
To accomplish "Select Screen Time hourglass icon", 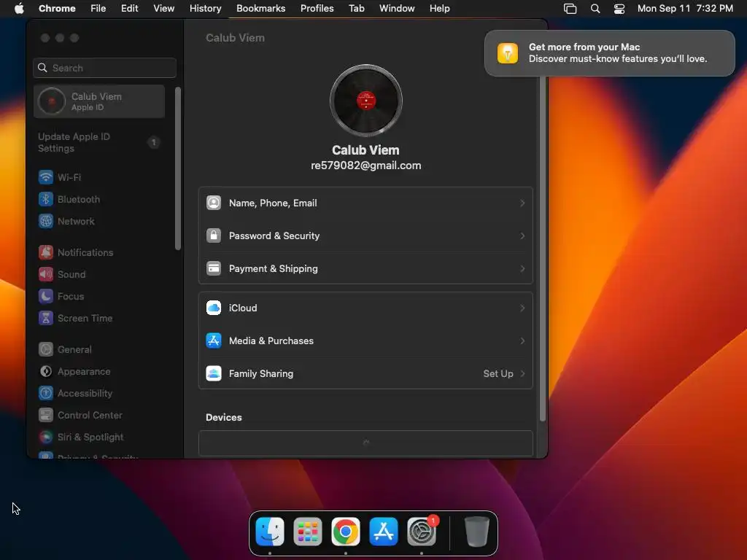I will point(46,318).
